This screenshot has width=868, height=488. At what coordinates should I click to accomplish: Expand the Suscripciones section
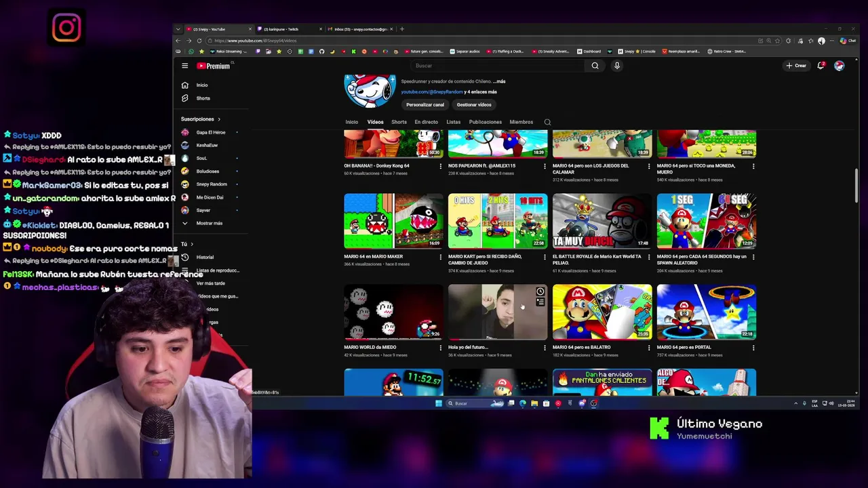(200, 119)
